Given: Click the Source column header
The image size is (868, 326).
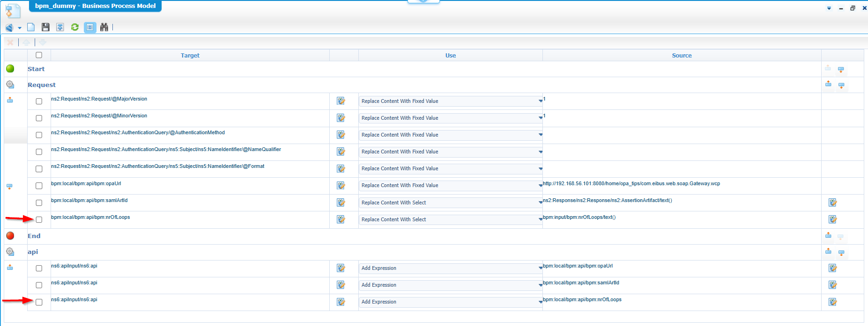Looking at the screenshot, I should [682, 55].
